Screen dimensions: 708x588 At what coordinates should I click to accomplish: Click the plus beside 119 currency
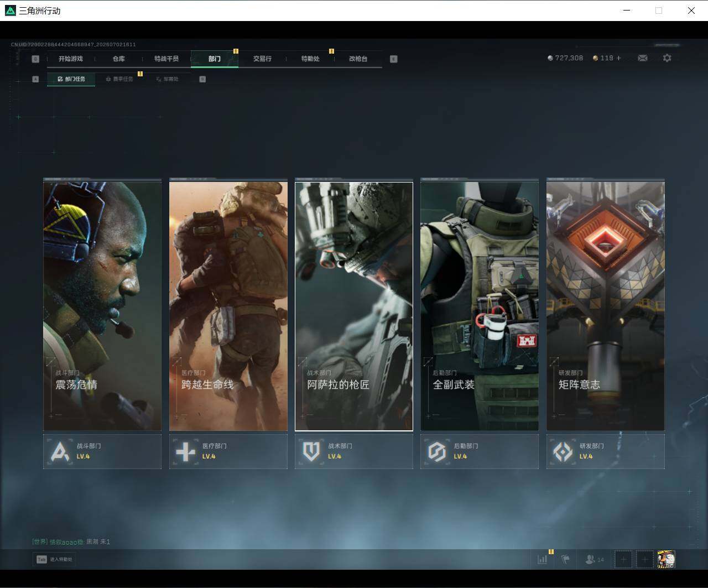pyautogui.click(x=618, y=58)
